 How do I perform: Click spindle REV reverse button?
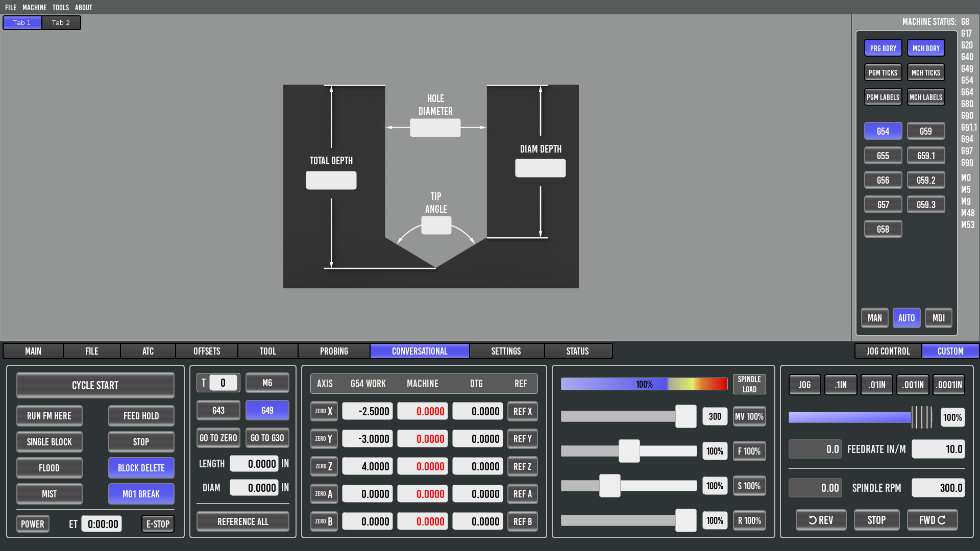click(821, 520)
